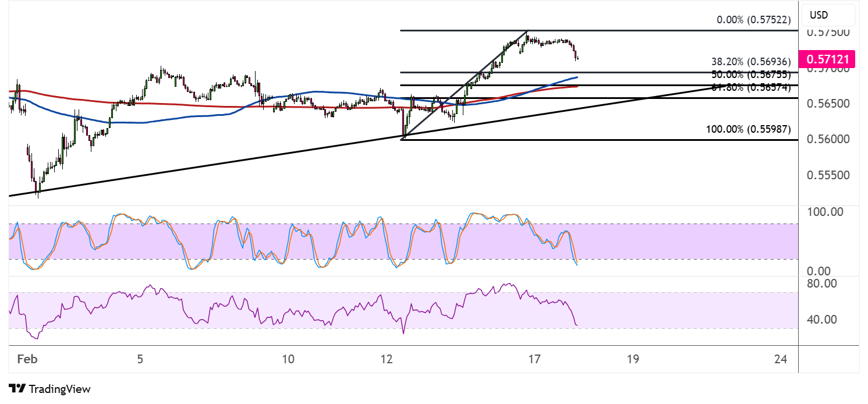Click the 38.20% (0.56936) Fibonacci label
Screen dimensions: 868x404
(x=751, y=61)
